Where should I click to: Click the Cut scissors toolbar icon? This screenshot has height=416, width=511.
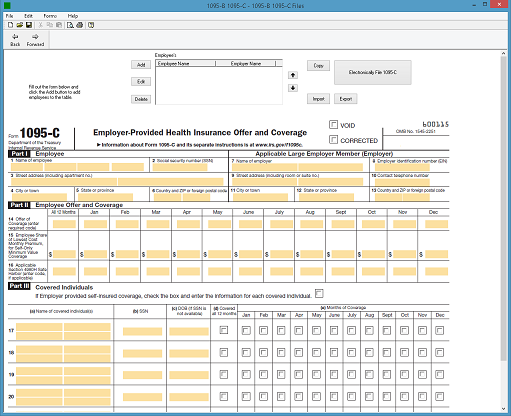click(x=41, y=25)
